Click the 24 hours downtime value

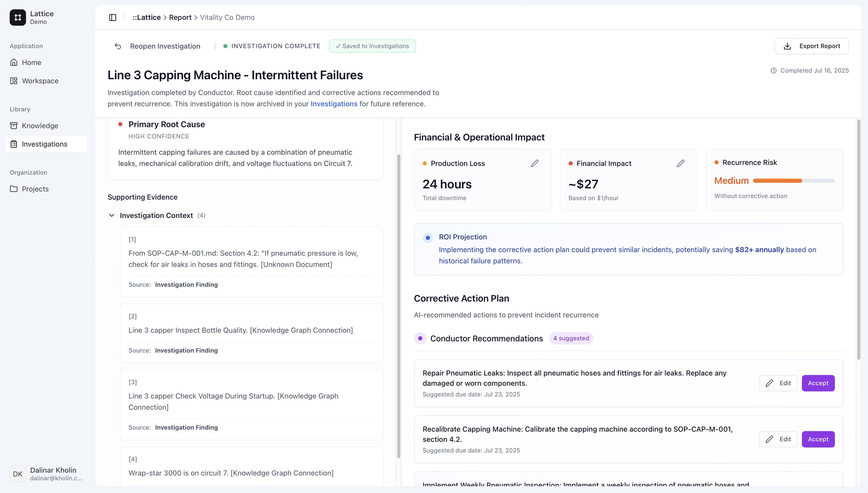(x=447, y=184)
